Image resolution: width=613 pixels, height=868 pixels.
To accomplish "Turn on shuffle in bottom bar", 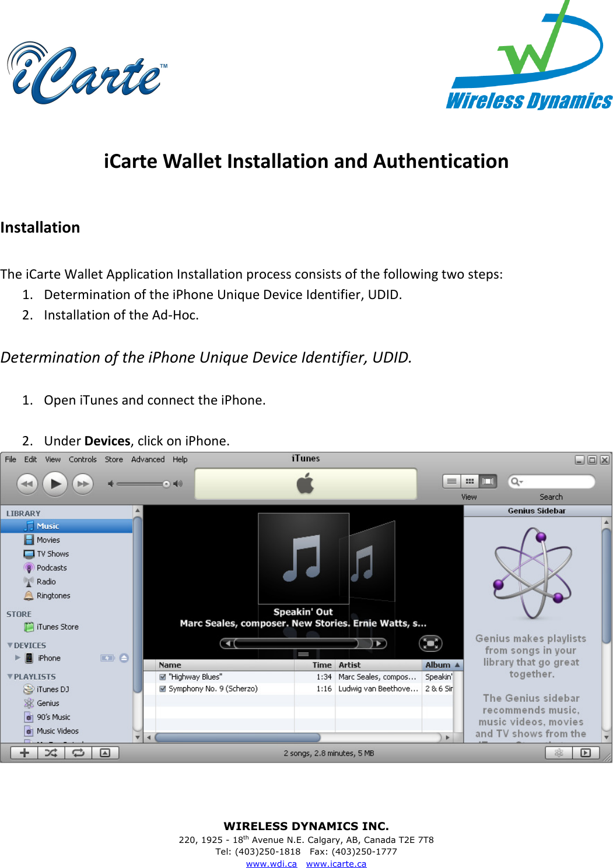I will click(x=51, y=753).
